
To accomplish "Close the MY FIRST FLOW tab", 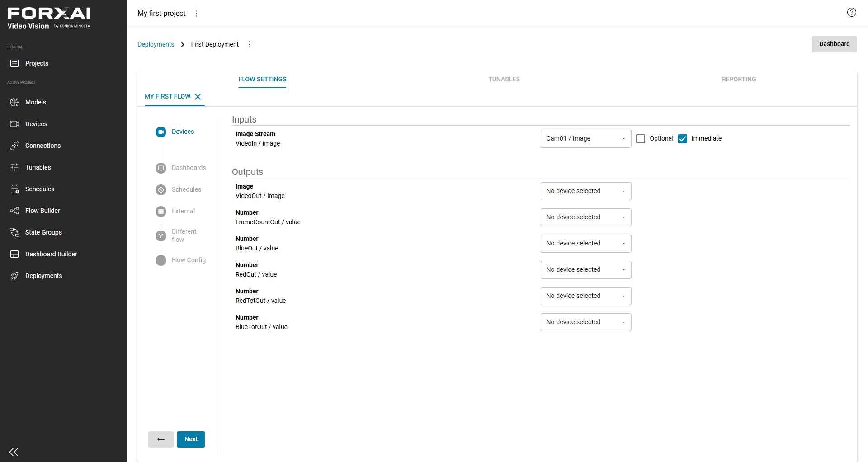I will [x=198, y=97].
